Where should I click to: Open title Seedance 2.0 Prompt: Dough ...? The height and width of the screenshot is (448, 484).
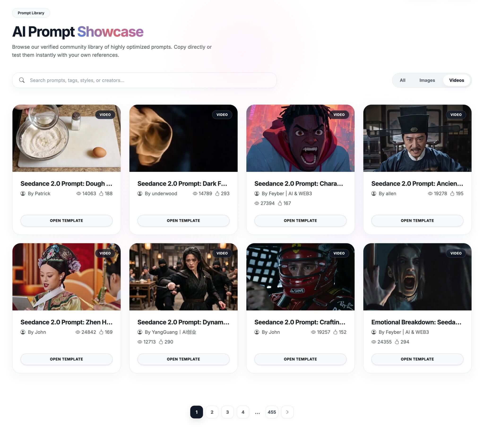(x=66, y=183)
